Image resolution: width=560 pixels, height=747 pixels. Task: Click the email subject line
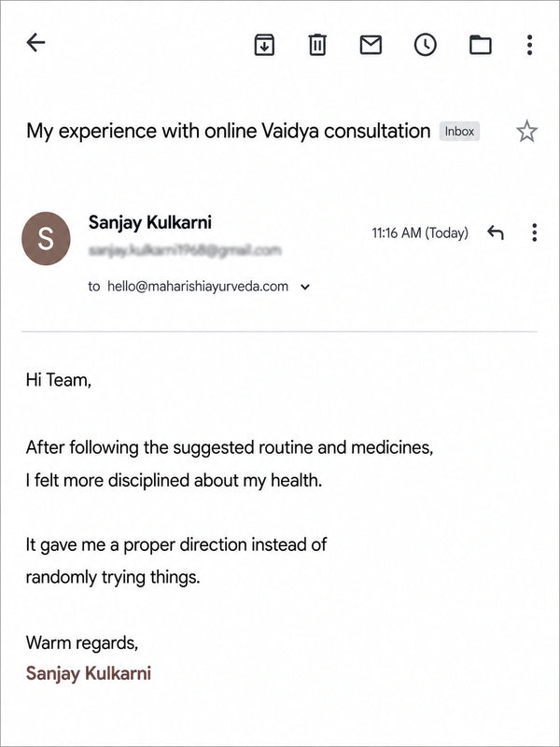[228, 131]
